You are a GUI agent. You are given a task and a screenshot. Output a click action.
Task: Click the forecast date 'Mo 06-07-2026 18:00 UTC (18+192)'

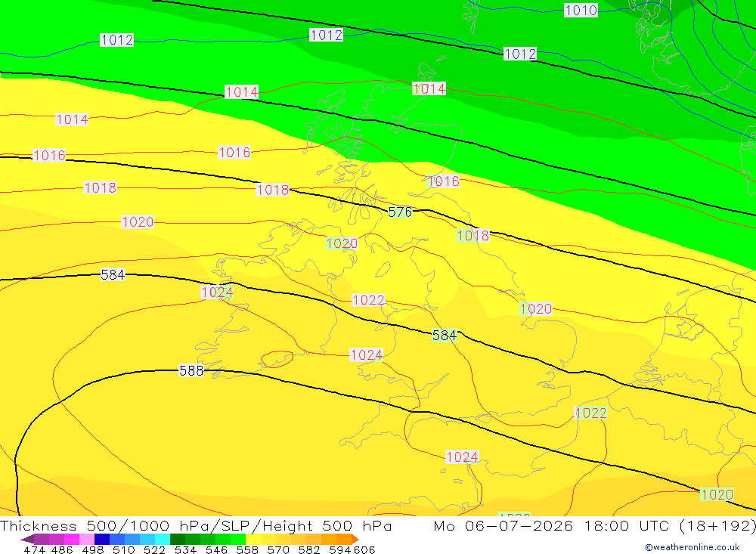[x=594, y=525]
